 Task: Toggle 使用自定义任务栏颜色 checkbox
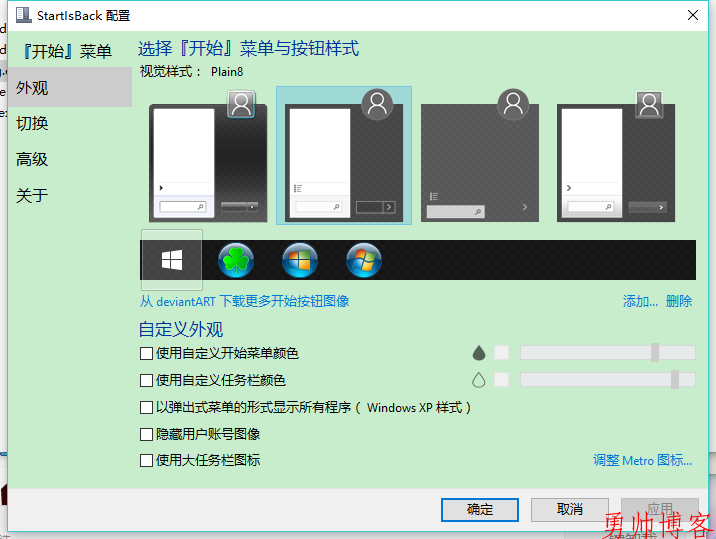point(147,380)
